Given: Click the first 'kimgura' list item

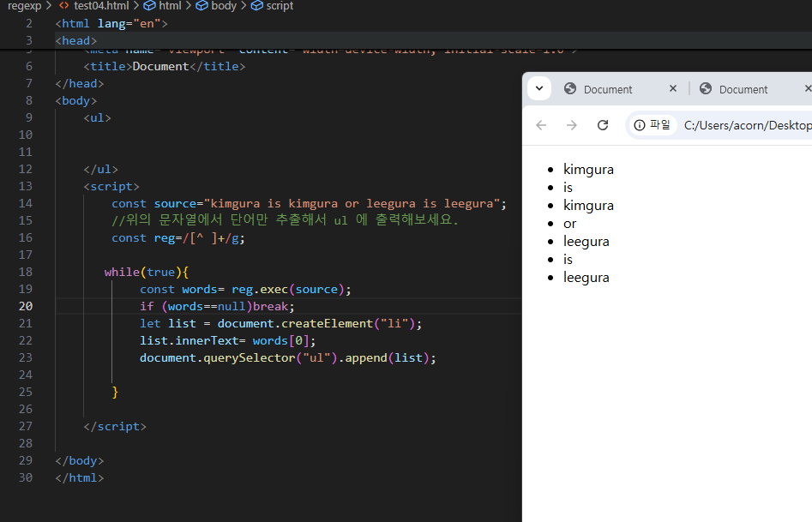Looking at the screenshot, I should (x=588, y=170).
